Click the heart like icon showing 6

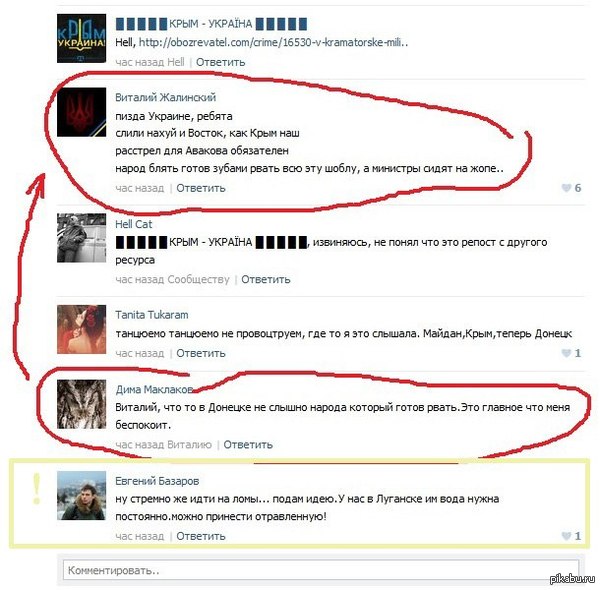coord(566,188)
